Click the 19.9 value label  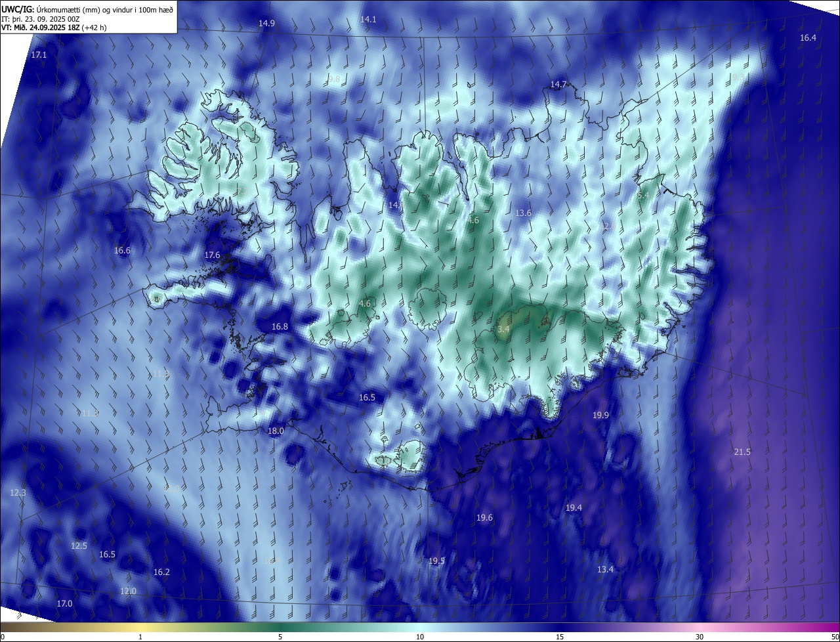click(x=600, y=415)
